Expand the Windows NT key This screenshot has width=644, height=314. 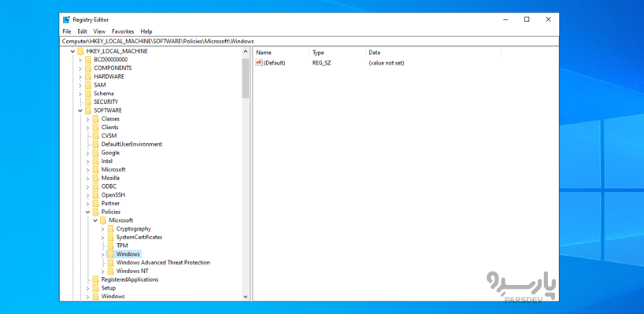coord(102,272)
